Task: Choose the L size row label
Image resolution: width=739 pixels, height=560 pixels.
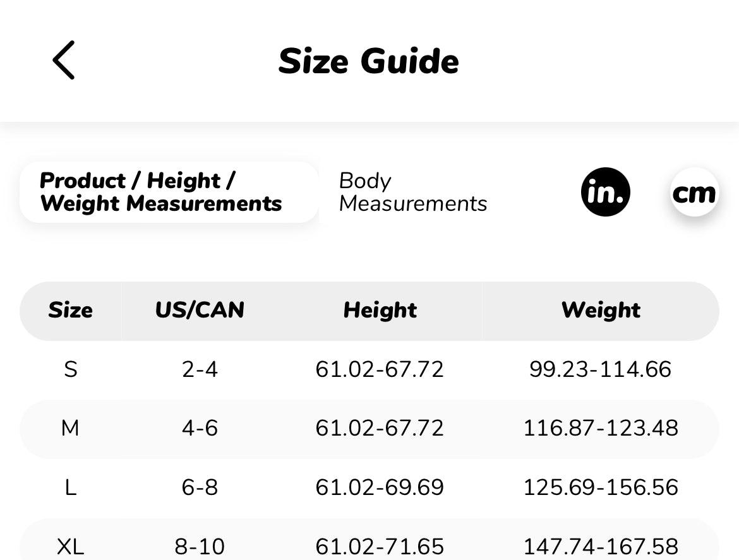Action: pos(70,487)
